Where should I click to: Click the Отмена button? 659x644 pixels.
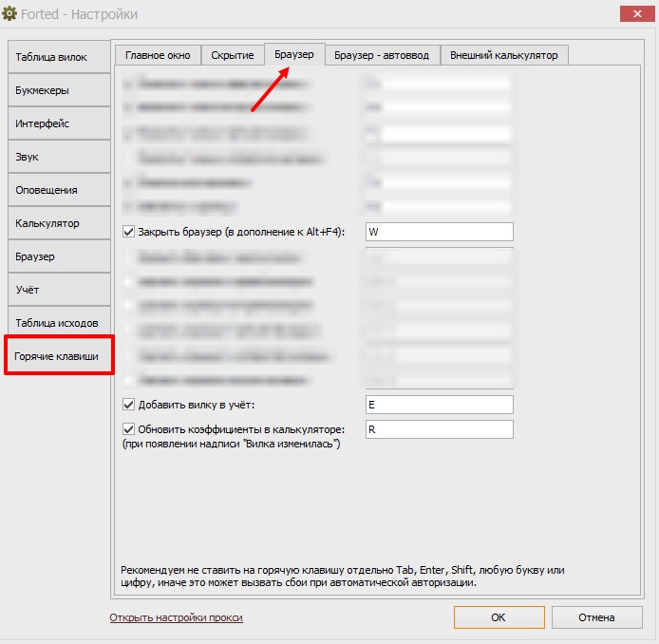pyautogui.click(x=596, y=617)
